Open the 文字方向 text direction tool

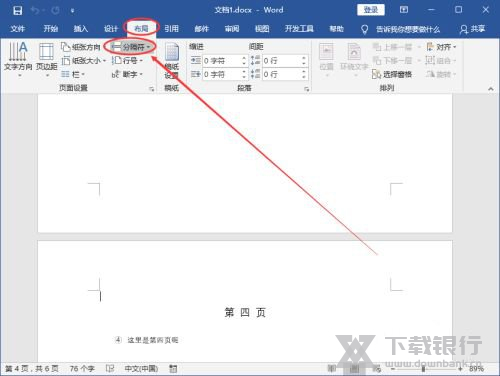coord(18,59)
